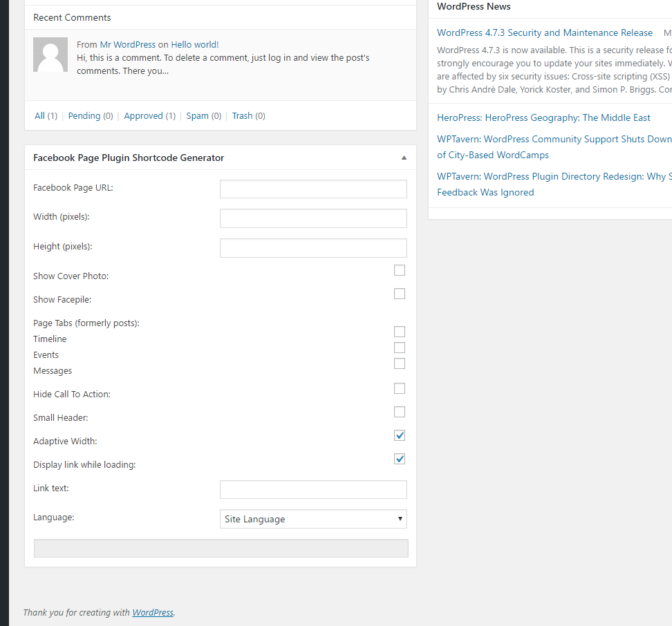Follow the WordPress footer link
This screenshot has width=672, height=626.
153,613
